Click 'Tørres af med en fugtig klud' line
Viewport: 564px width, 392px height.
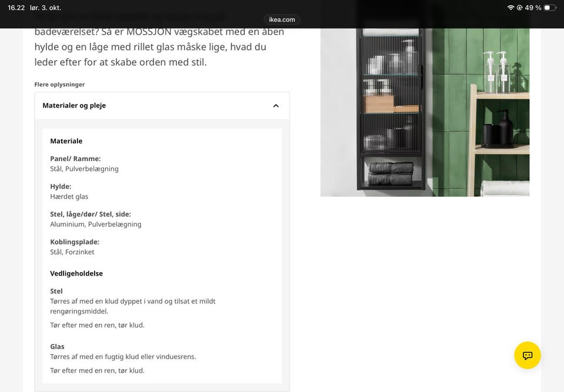(123, 357)
